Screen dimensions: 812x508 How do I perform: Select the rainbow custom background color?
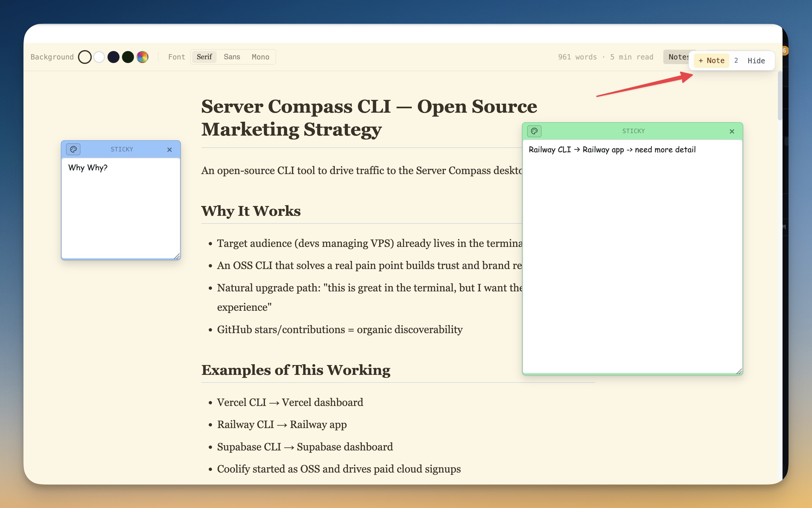[x=142, y=57]
